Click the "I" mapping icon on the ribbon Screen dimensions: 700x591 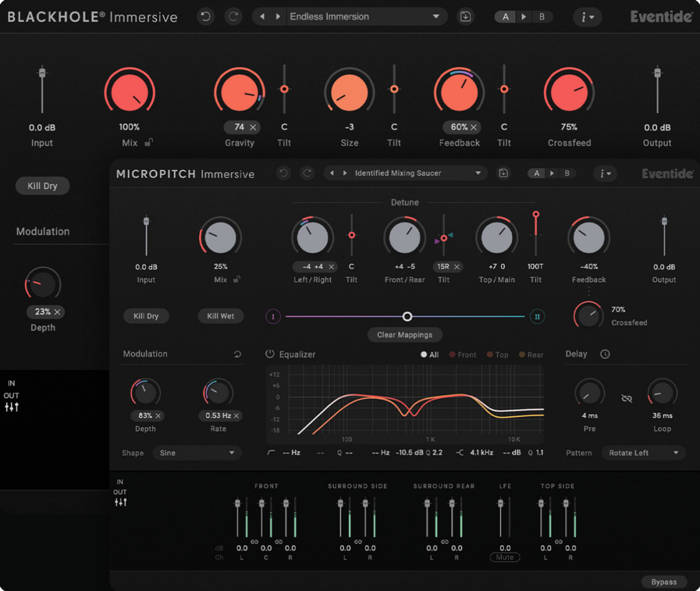[x=272, y=316]
